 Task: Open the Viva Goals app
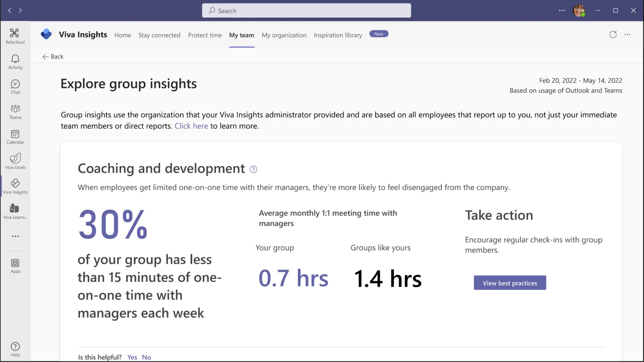point(15,159)
